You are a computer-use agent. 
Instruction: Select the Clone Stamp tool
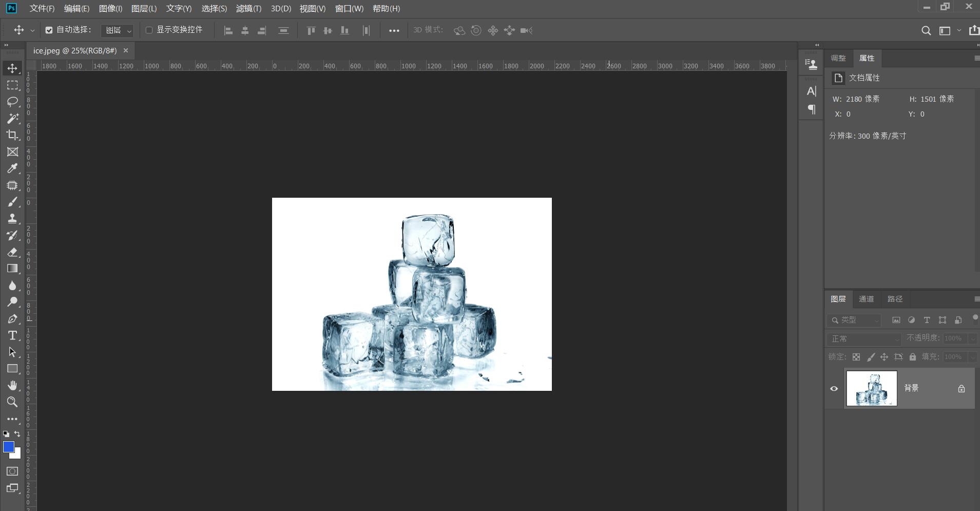click(12, 219)
